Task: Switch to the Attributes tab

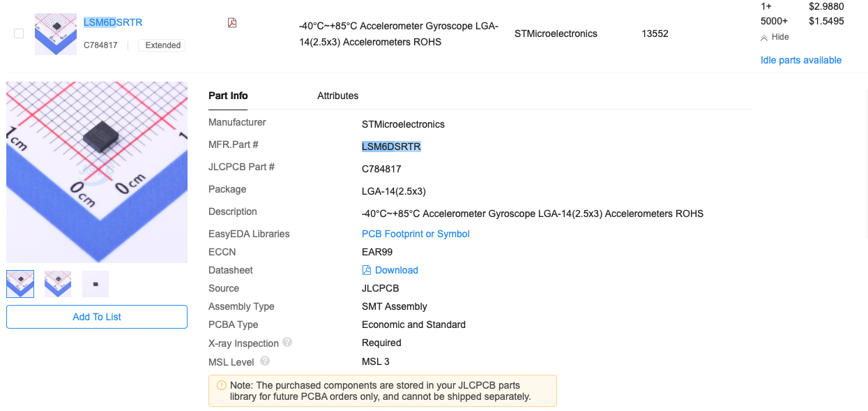Action: tap(337, 96)
